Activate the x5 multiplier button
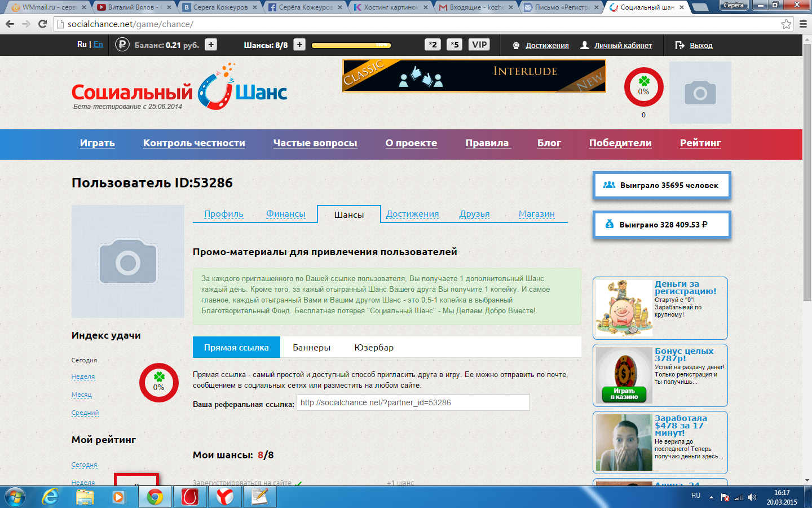 [454, 45]
